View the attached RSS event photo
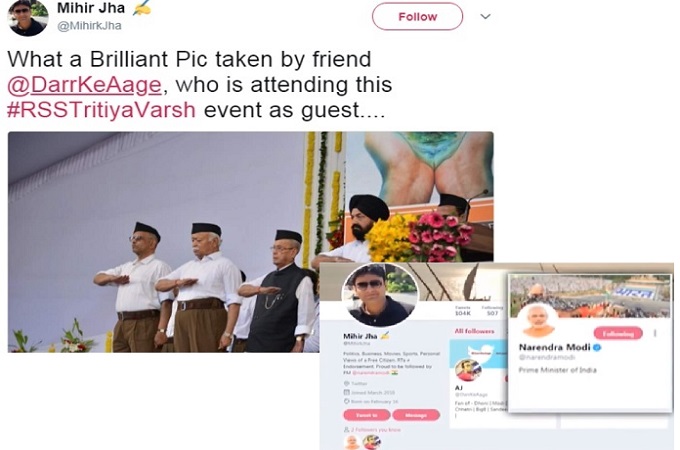Image resolution: width=680 pixels, height=450 pixels. point(251,242)
